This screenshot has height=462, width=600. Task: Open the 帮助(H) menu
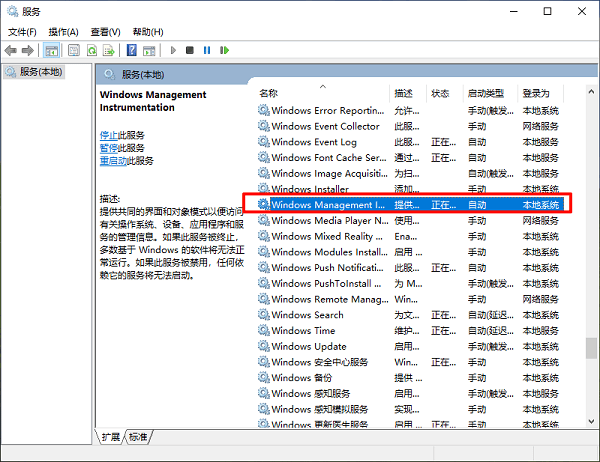coord(148,32)
